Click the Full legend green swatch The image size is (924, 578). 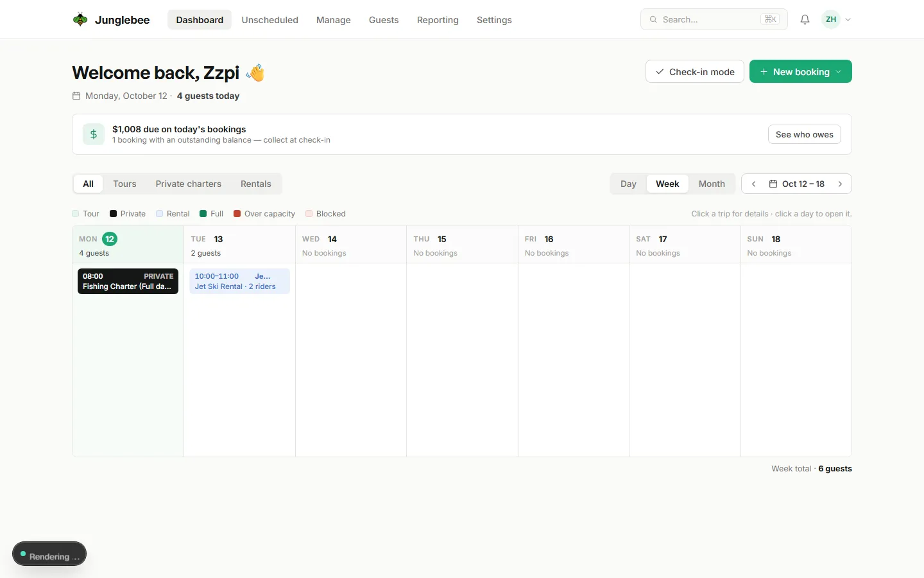(203, 214)
